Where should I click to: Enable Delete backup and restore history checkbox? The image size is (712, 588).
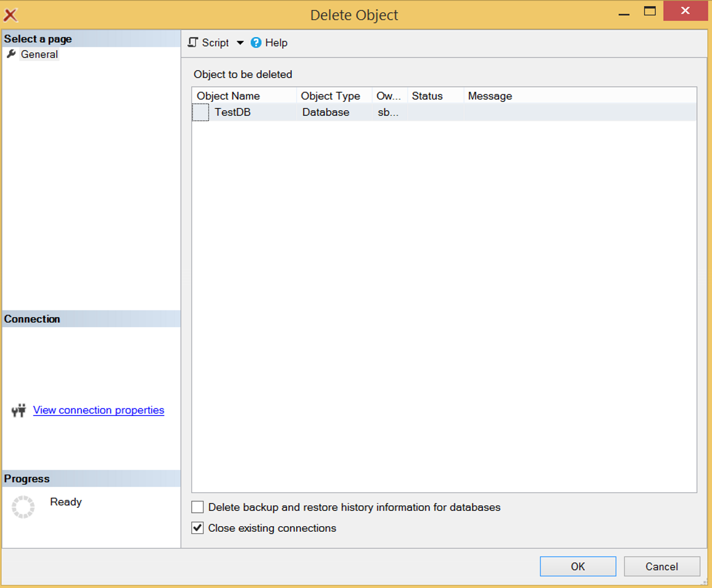coord(197,507)
